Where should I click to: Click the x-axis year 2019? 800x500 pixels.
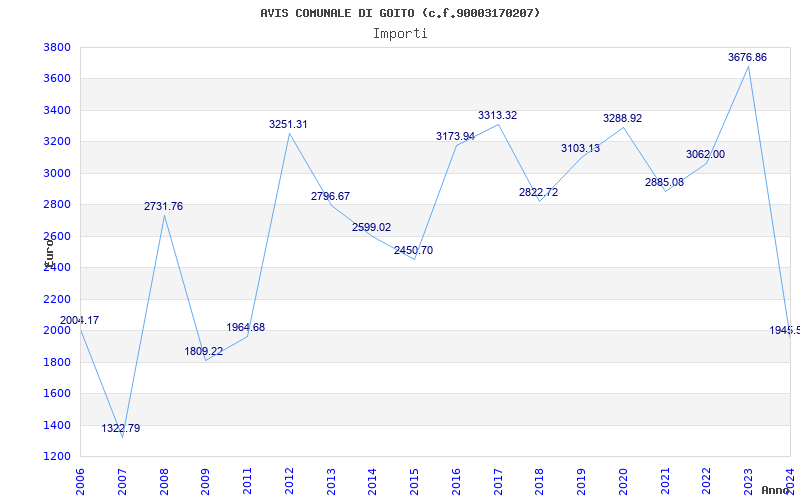(582, 482)
